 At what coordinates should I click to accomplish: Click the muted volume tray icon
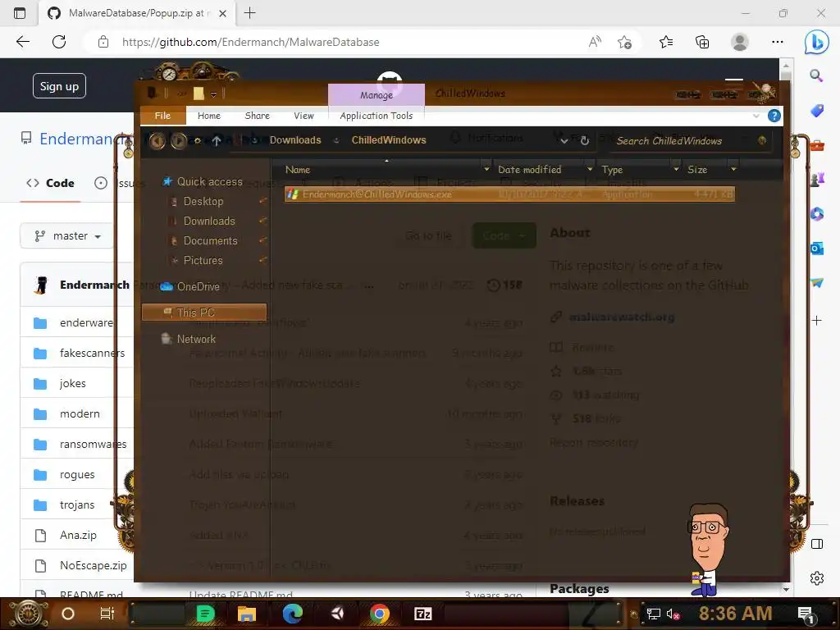pos(673,614)
